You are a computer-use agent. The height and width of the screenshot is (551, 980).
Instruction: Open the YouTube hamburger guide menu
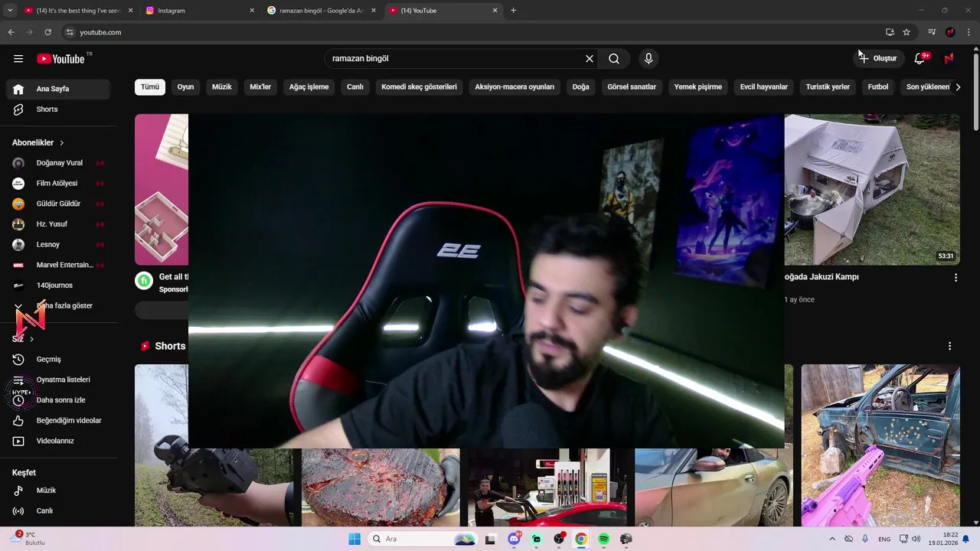coord(18,58)
